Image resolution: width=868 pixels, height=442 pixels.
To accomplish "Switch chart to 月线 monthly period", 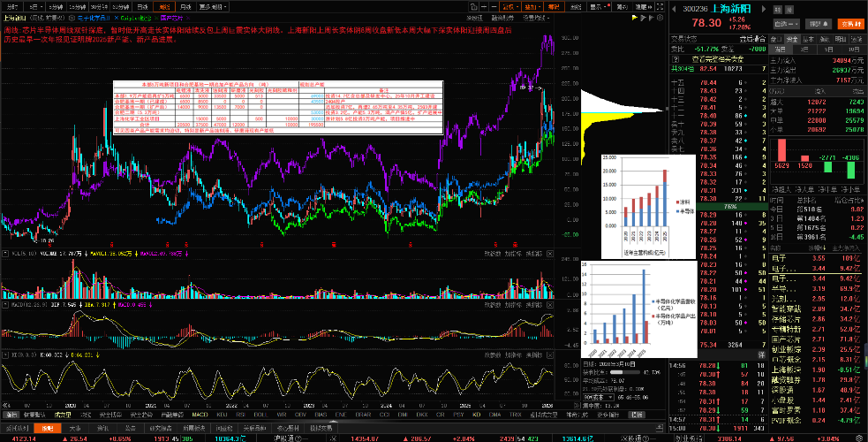I will coord(185,7).
